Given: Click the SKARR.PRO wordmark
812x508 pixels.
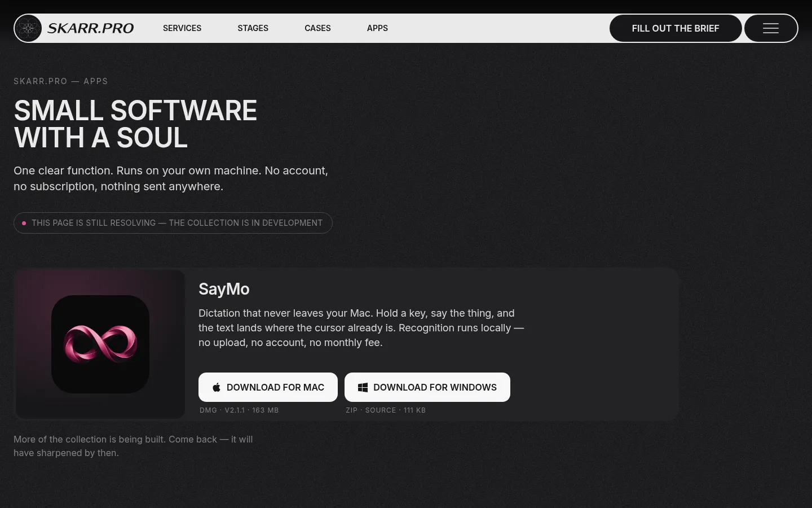Looking at the screenshot, I should click(91, 28).
